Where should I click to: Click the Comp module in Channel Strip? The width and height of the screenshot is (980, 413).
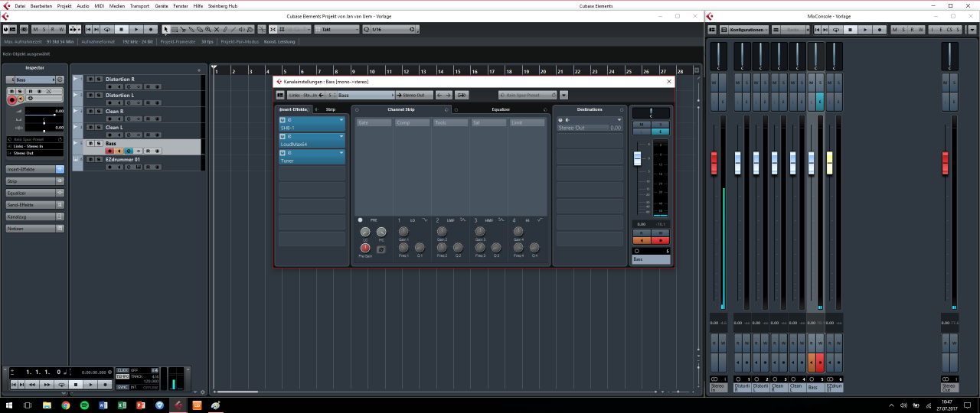(x=412, y=122)
